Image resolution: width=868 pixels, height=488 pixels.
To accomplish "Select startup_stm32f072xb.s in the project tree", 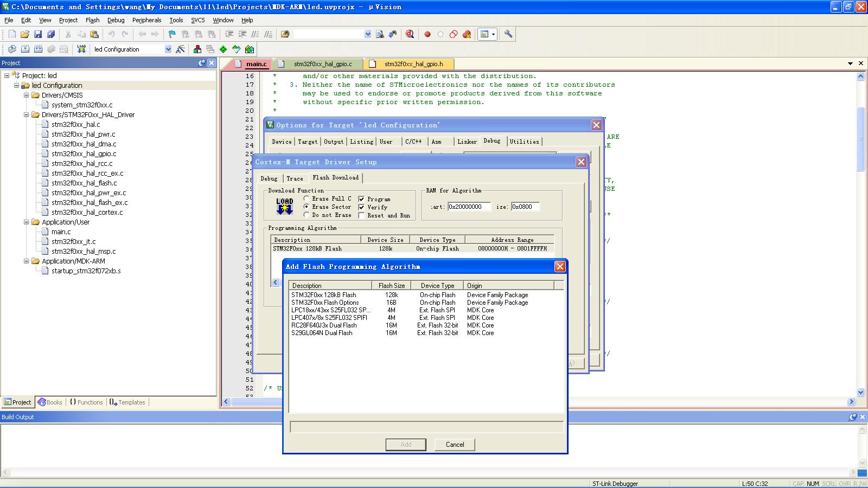I will point(86,271).
